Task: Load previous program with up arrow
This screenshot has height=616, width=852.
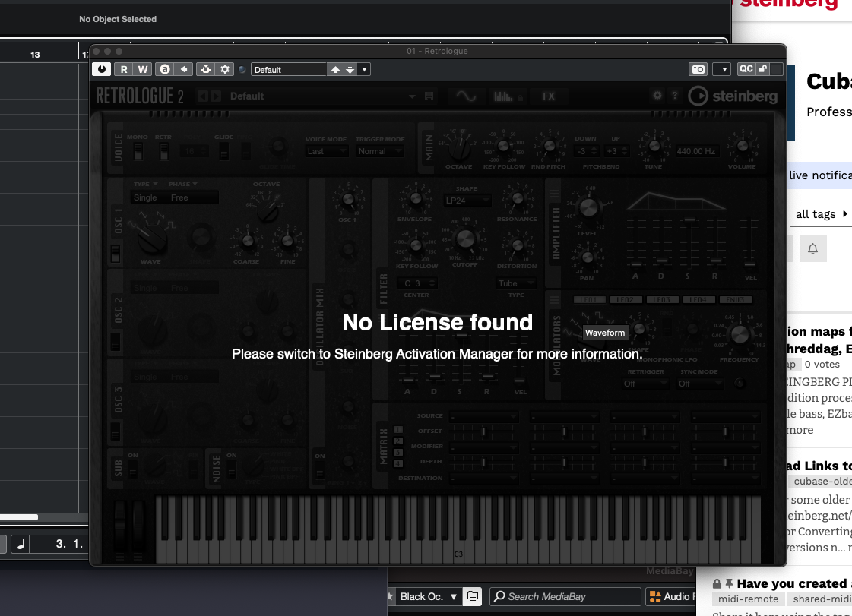Action: point(335,70)
